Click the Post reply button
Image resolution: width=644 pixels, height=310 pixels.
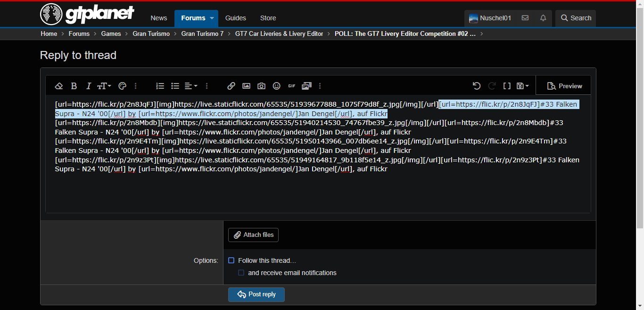click(x=256, y=294)
